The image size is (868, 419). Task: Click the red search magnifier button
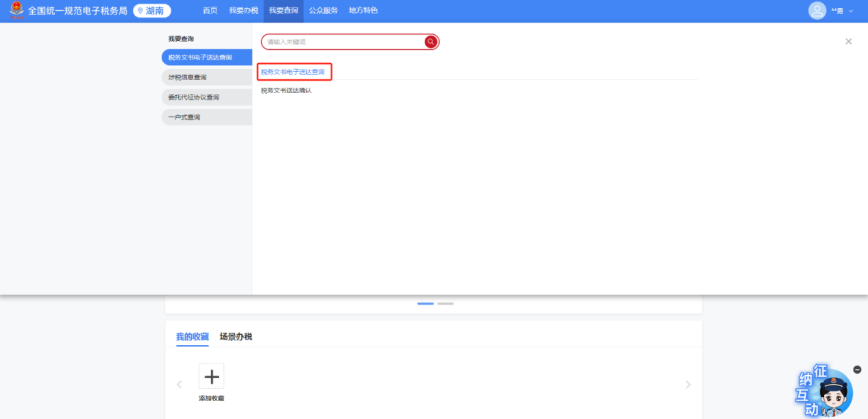(430, 42)
